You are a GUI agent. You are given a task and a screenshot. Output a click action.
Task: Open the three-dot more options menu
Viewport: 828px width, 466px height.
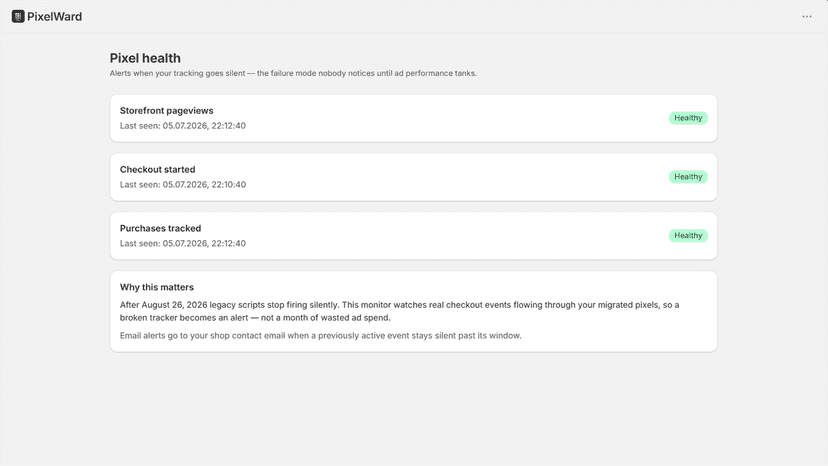[x=807, y=16]
